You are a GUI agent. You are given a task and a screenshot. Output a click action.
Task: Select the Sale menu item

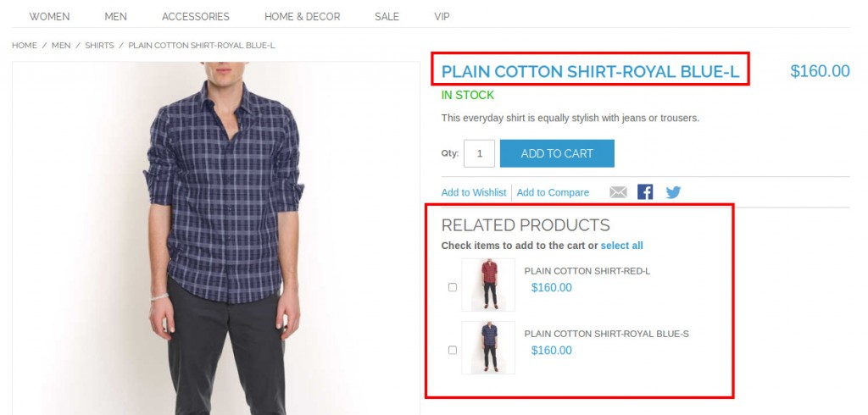coord(387,16)
